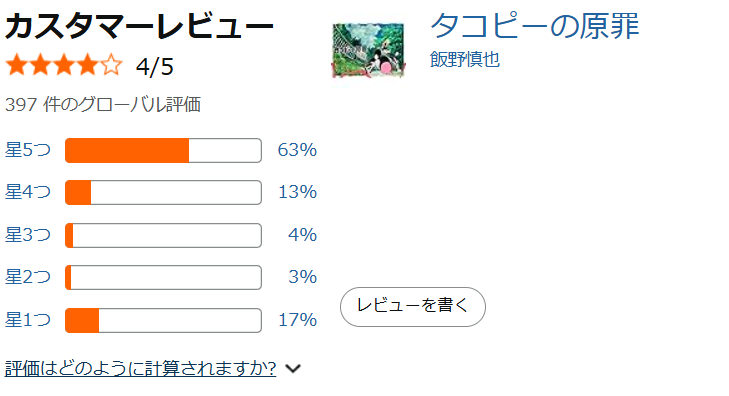Click the empty fifth star

coord(111,65)
